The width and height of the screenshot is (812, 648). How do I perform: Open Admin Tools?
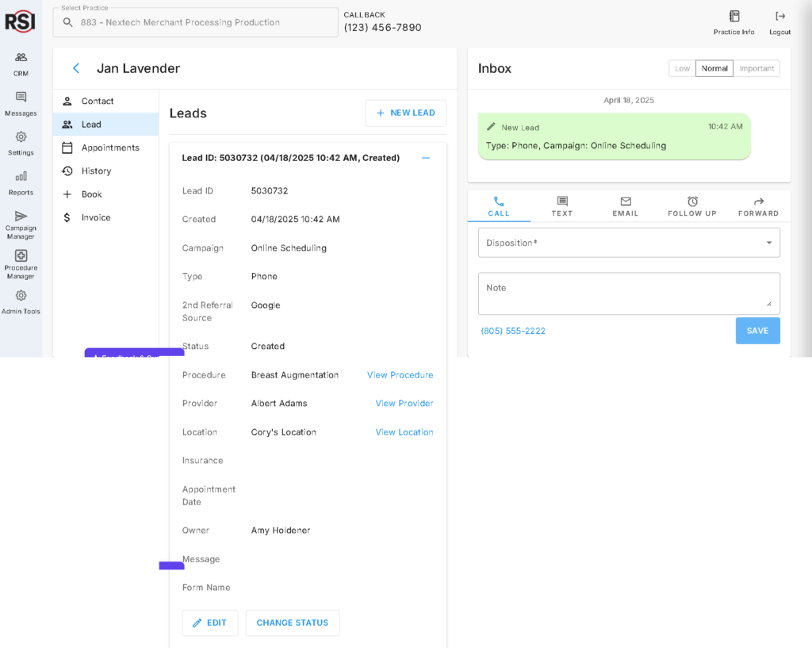coord(21,302)
